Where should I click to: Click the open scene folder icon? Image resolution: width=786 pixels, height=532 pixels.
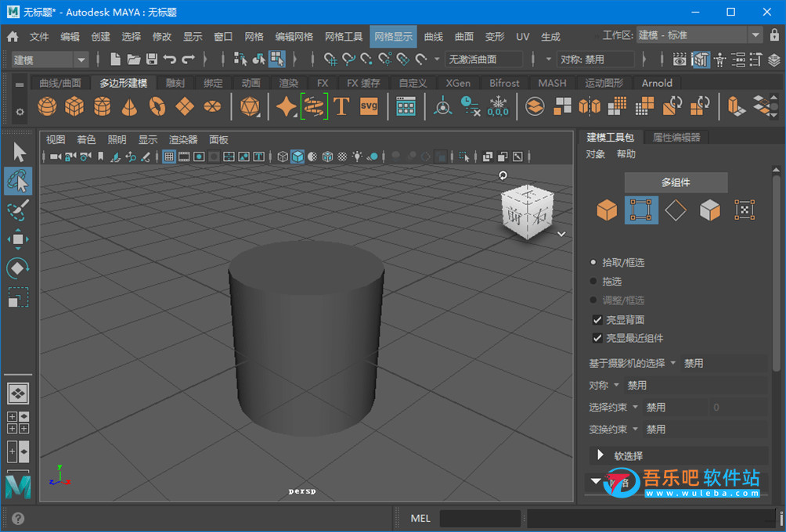[x=133, y=59]
